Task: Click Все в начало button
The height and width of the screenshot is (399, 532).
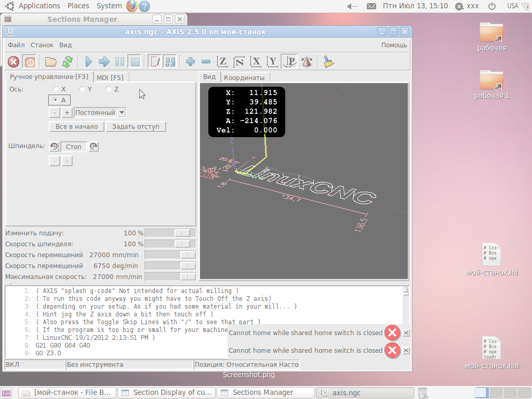Action: 77,127
